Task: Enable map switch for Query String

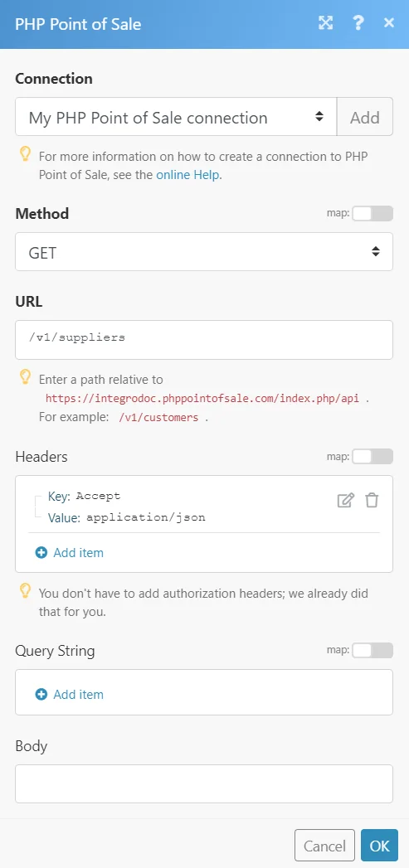Action: (372, 650)
